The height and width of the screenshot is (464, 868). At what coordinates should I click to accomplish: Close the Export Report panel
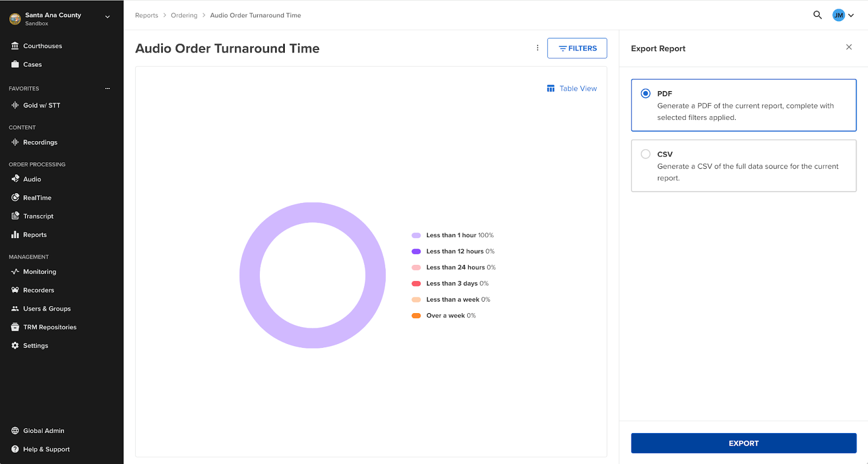point(849,47)
